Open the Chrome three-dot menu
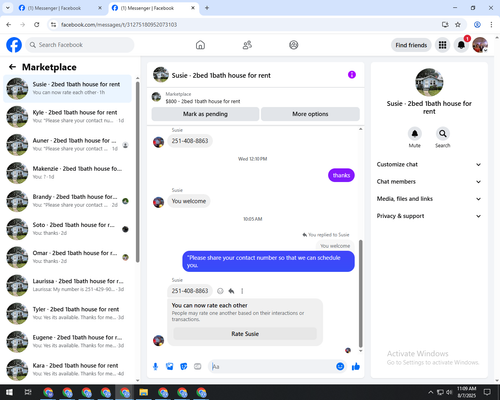 tap(491, 25)
